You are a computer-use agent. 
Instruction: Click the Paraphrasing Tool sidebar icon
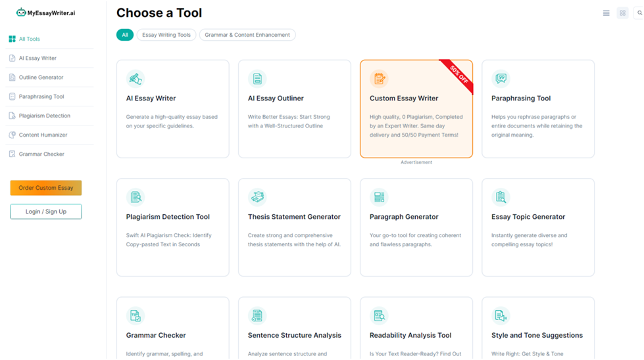click(12, 97)
